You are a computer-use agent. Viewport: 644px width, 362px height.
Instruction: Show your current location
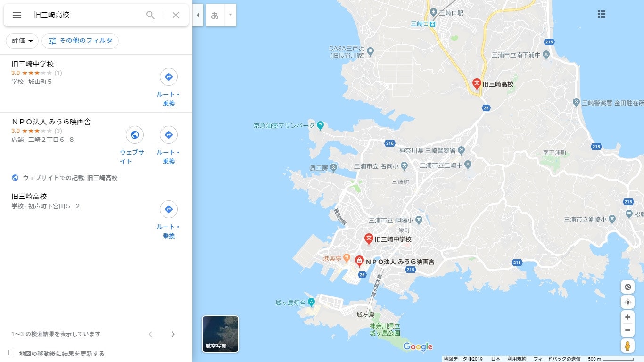(627, 302)
